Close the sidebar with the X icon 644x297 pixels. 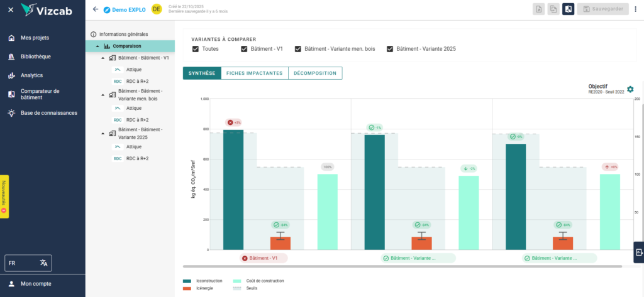(x=11, y=9)
